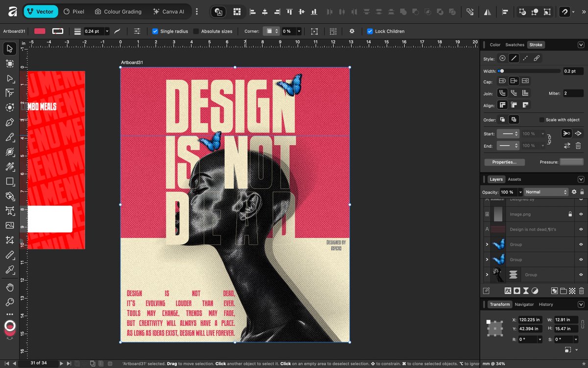
Task: Switch to the Pixel studio tab
Action: [x=74, y=11]
